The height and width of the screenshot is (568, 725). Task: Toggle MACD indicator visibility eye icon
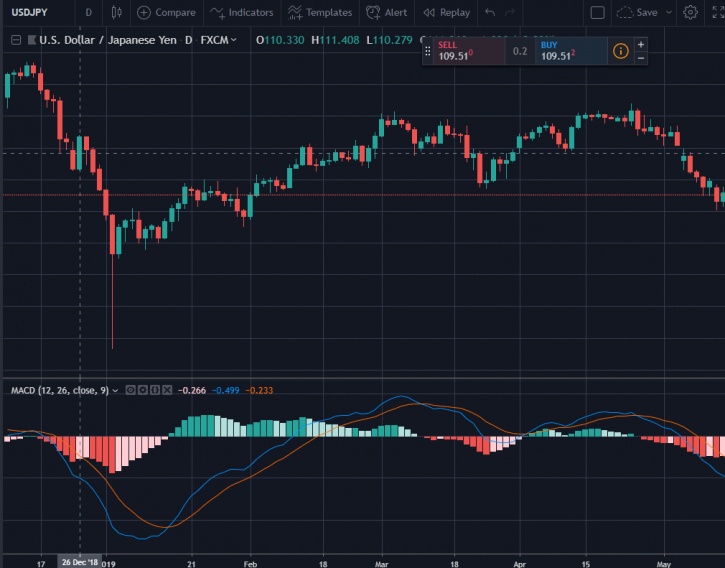pos(131,390)
